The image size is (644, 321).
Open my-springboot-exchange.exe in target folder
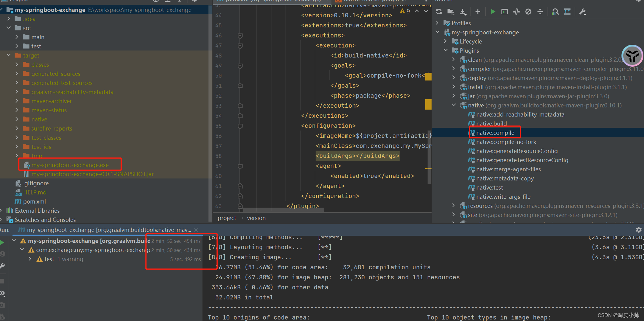tap(70, 165)
